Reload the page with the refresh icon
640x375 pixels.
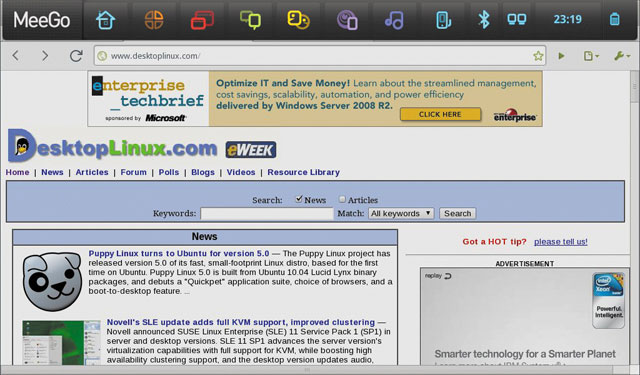click(76, 55)
